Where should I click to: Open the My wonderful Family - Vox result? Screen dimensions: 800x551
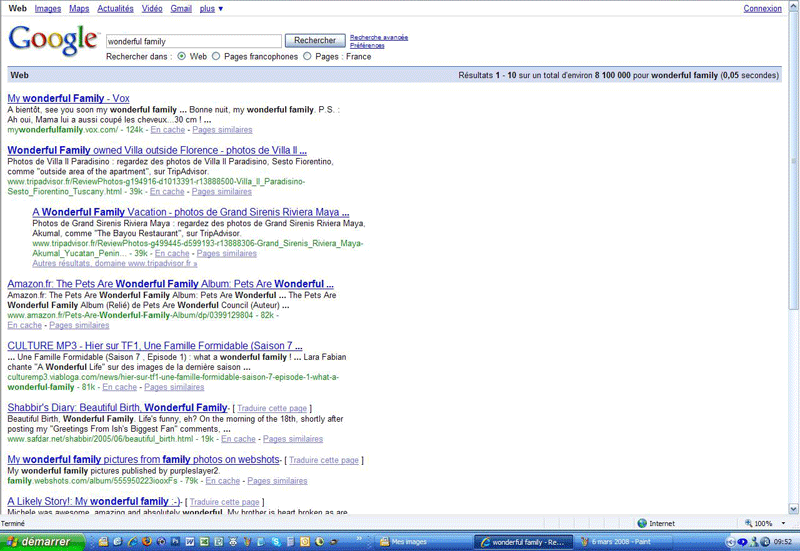point(68,98)
